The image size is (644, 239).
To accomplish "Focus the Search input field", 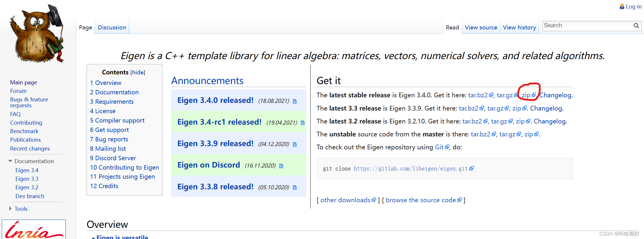I will tap(588, 26).
